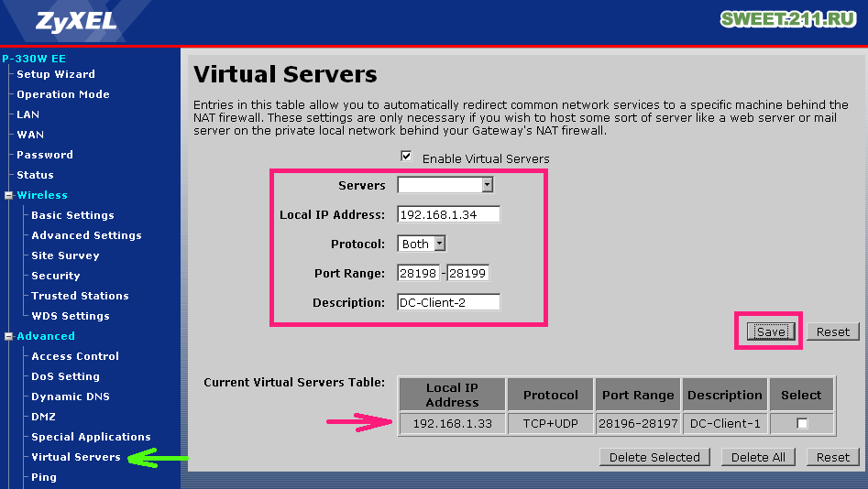Click Delete All button
The width and height of the screenshot is (868, 489).
[x=758, y=457]
